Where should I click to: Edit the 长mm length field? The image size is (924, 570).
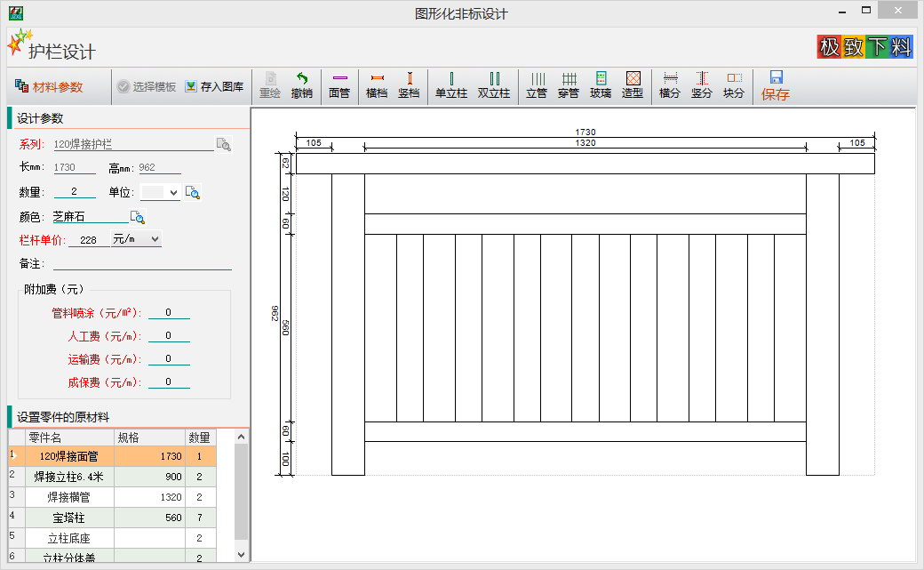75,167
